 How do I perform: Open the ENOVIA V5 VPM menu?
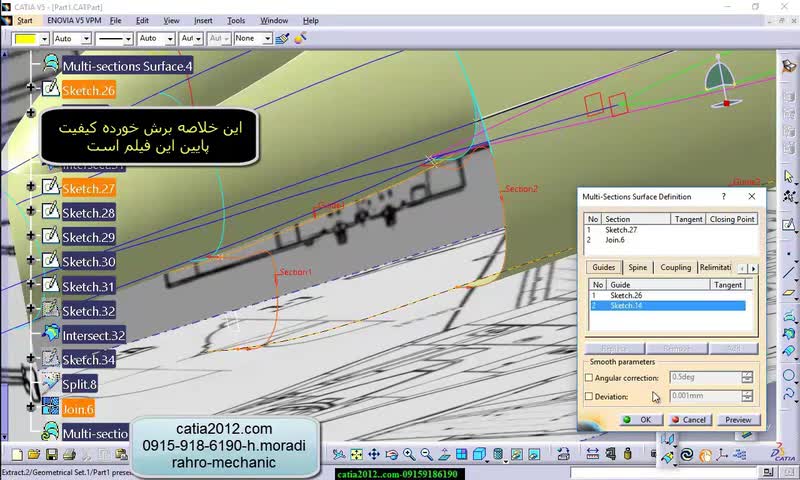pos(74,20)
